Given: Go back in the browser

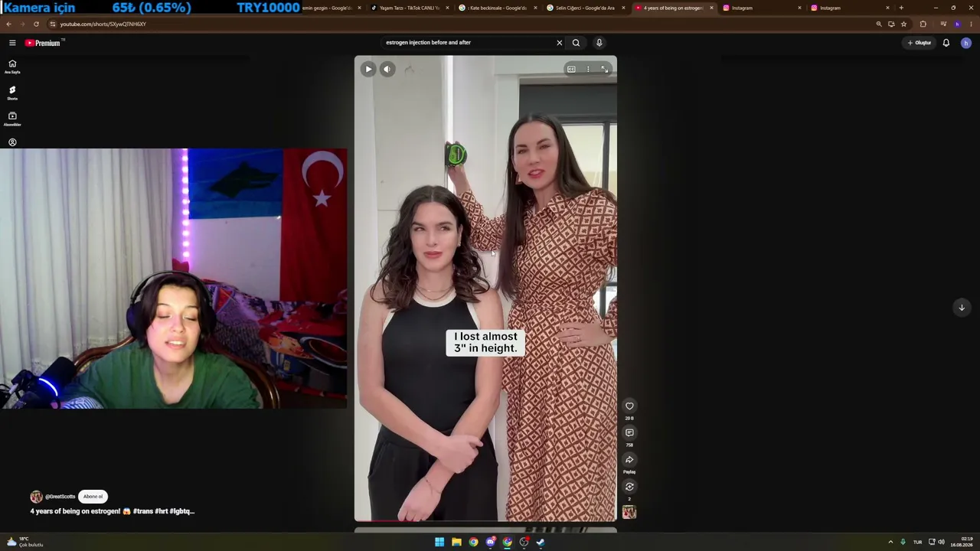Looking at the screenshot, I should coord(9,24).
